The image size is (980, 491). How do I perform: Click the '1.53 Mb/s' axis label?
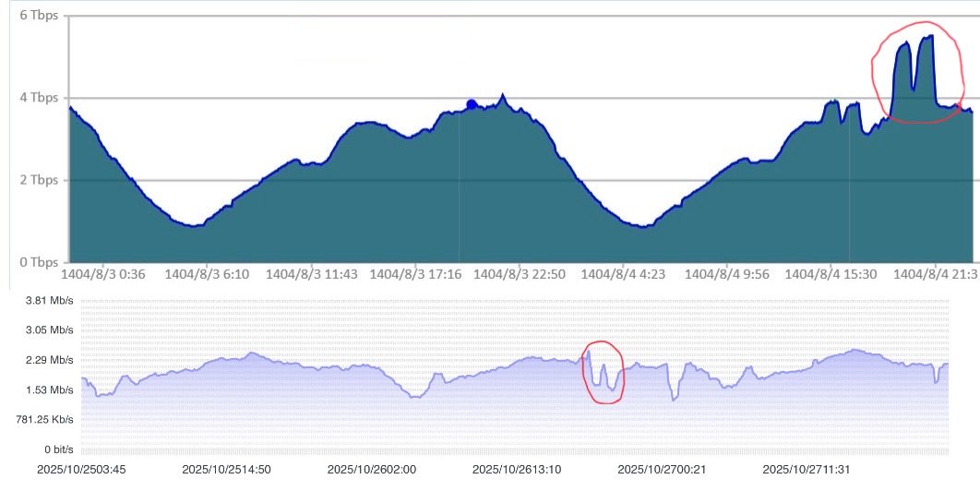coord(50,389)
